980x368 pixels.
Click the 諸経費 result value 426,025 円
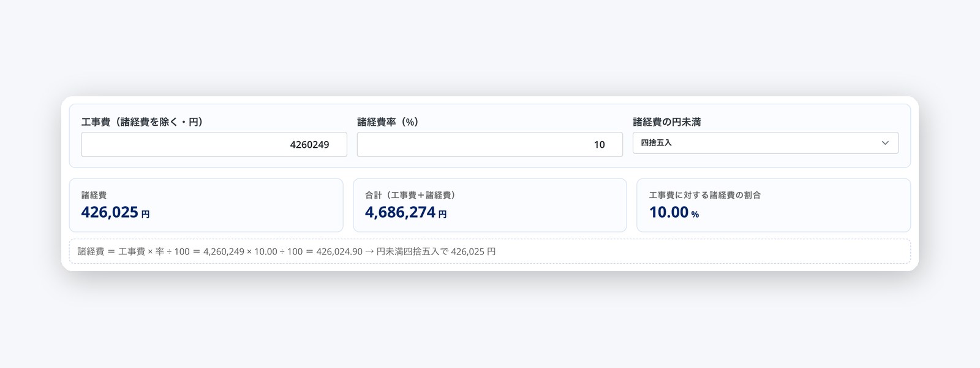pyautogui.click(x=115, y=212)
